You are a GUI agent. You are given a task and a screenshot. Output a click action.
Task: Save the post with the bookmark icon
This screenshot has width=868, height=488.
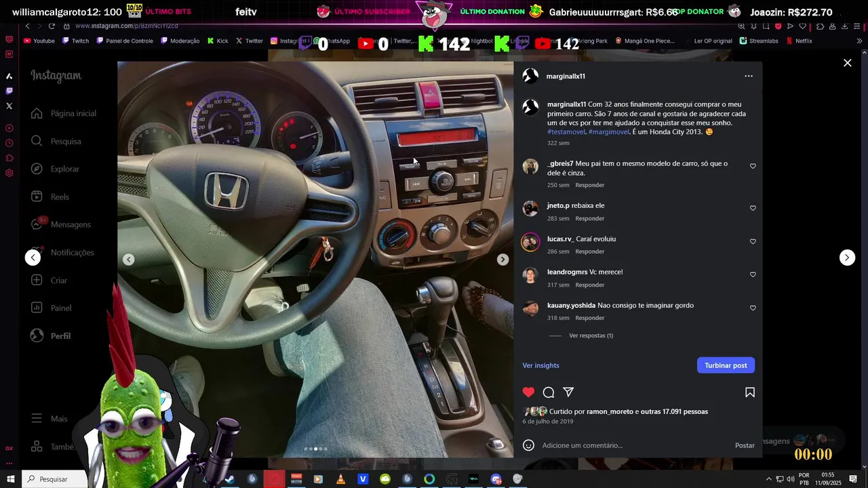point(750,392)
